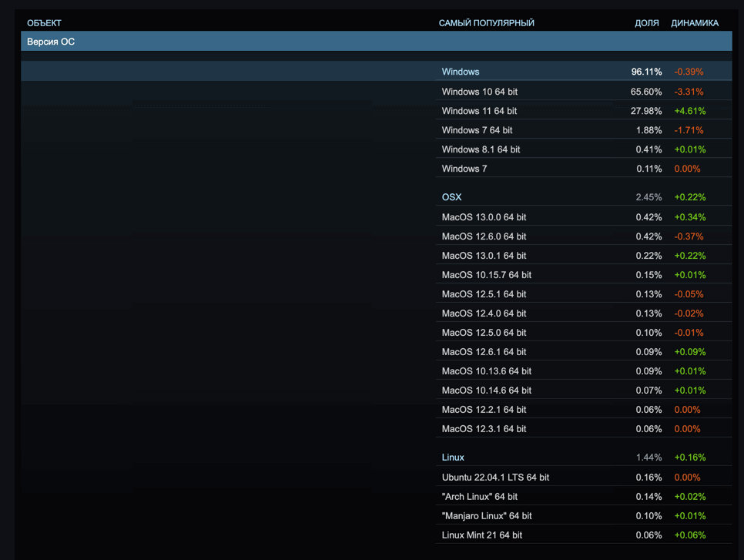Image resolution: width=744 pixels, height=560 pixels.
Task: Click the -0.05% change value
Action: coord(689,294)
